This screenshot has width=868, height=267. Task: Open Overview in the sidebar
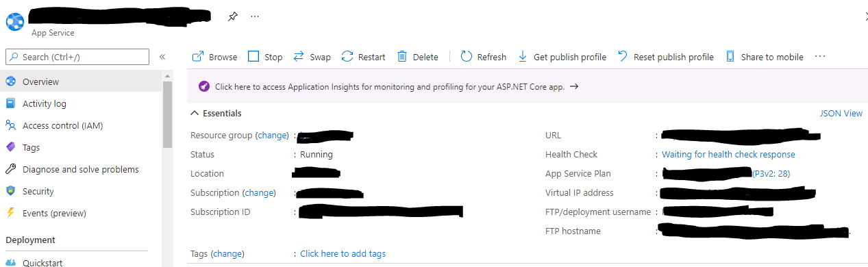(81, 81)
